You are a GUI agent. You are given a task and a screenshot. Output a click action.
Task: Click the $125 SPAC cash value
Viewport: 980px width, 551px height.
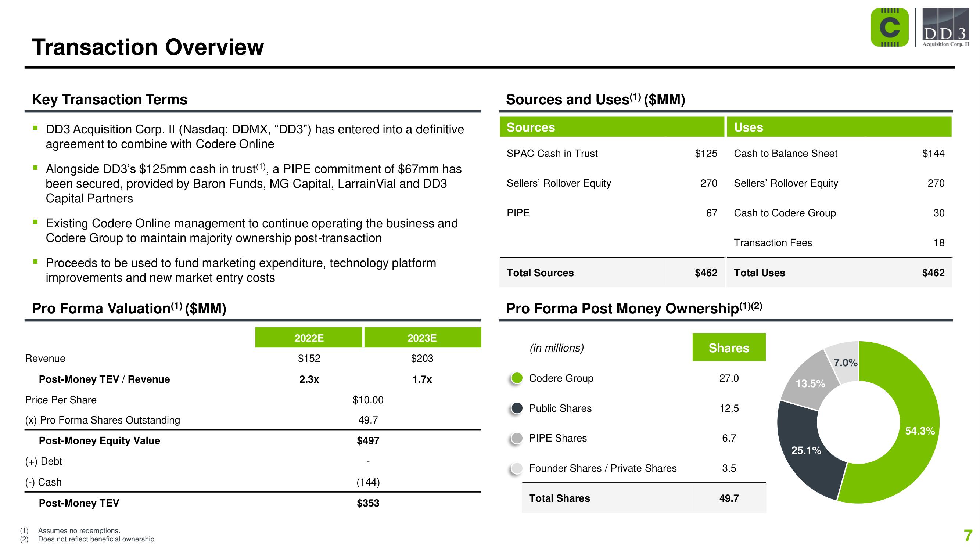tap(706, 154)
